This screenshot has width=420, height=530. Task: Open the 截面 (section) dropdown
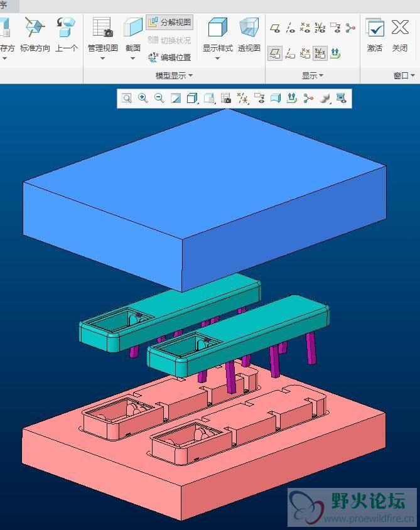tap(132, 58)
